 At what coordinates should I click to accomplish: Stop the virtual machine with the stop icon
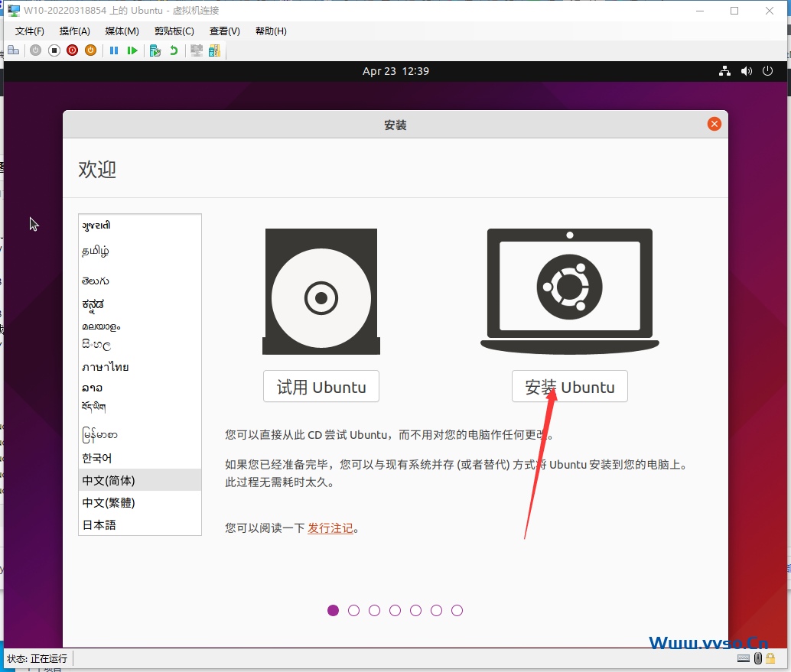pos(54,50)
